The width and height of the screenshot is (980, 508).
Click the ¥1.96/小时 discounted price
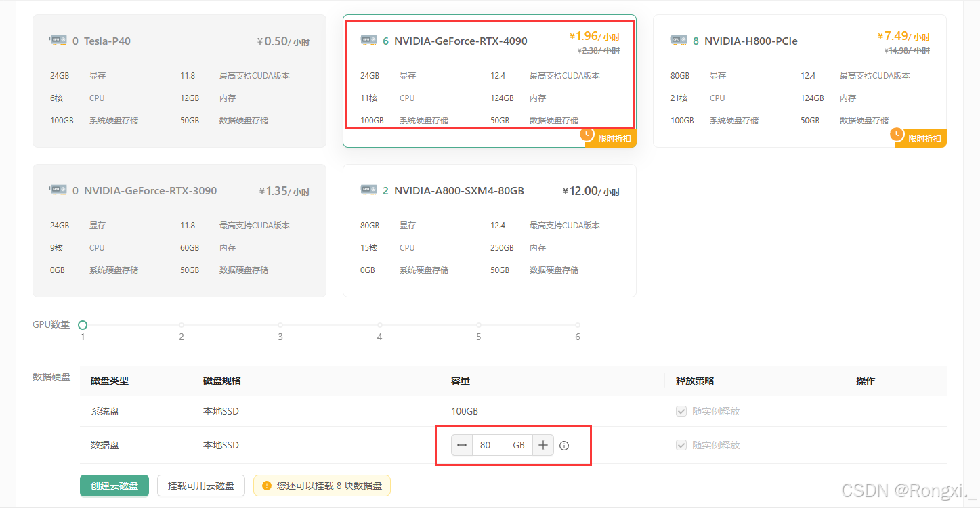[594, 36]
